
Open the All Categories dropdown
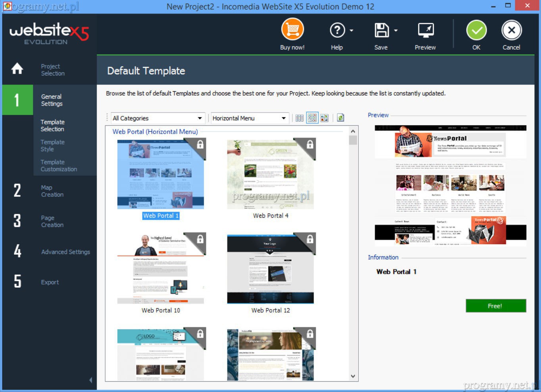(x=158, y=118)
